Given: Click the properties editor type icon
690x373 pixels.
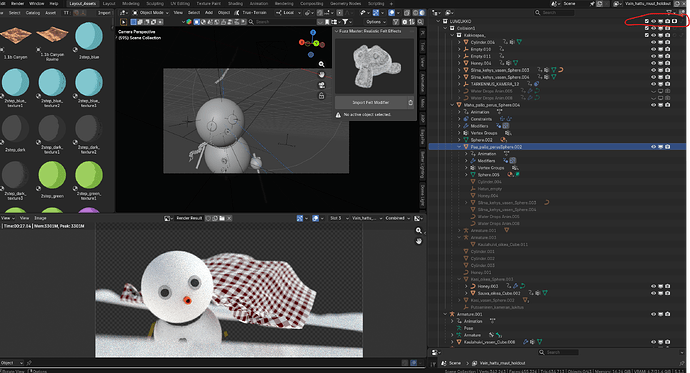Looking at the screenshot, I should (435, 352).
